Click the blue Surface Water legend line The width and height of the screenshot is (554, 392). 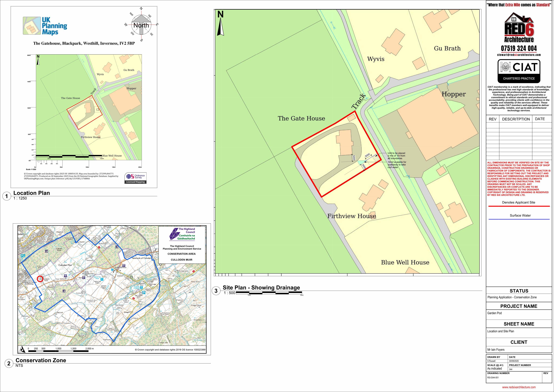[x=519, y=219]
